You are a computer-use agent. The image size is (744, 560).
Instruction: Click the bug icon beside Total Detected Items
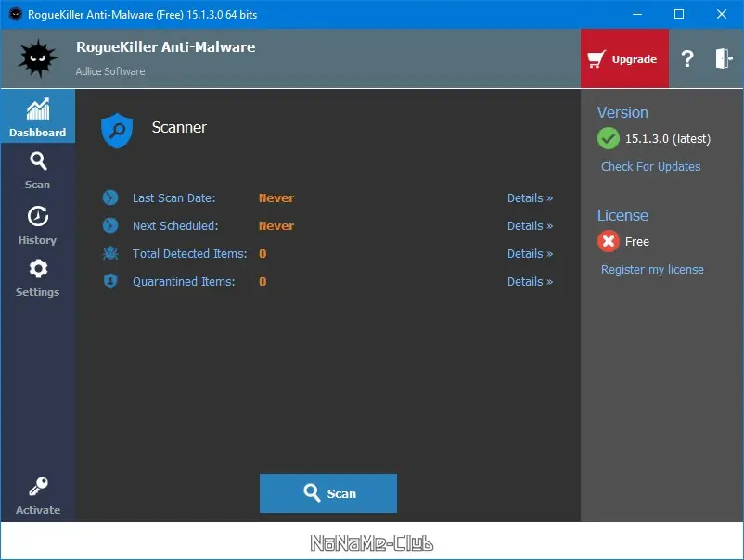110,253
